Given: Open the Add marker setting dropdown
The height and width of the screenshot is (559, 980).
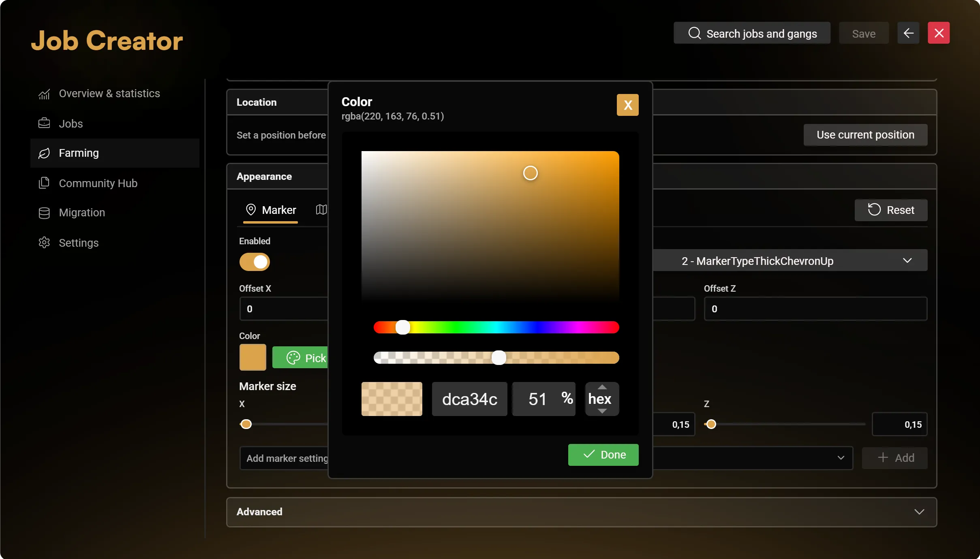Looking at the screenshot, I should (x=546, y=458).
